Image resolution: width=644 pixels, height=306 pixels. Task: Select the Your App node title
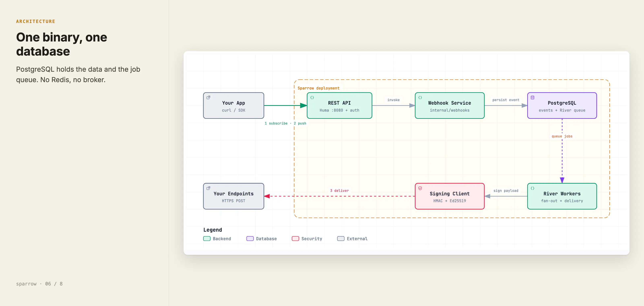pyautogui.click(x=233, y=103)
